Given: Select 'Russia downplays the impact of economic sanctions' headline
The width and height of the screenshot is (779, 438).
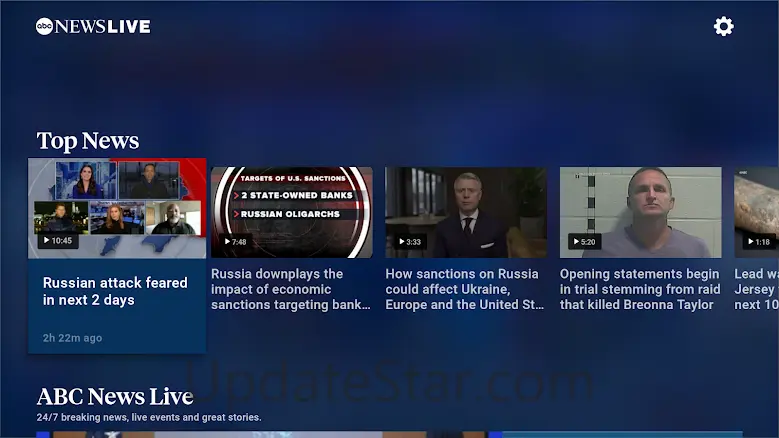Looking at the screenshot, I should coord(291,289).
